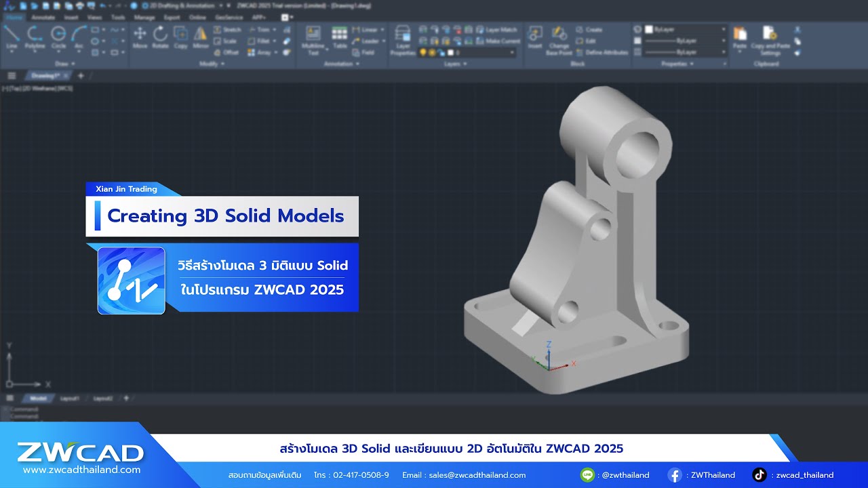Image resolution: width=868 pixels, height=488 pixels.
Task: Click Layer Match
Action: click(x=496, y=30)
